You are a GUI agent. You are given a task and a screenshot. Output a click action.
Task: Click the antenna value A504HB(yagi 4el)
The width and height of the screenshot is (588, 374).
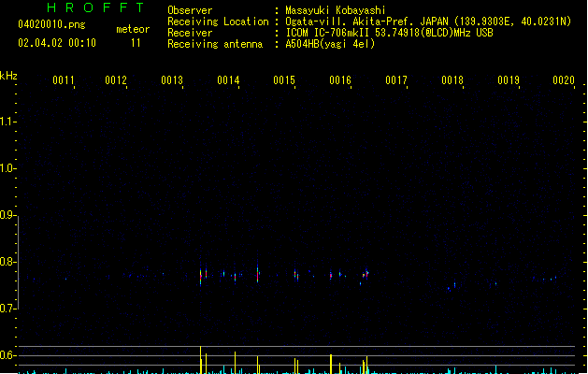[x=330, y=44]
